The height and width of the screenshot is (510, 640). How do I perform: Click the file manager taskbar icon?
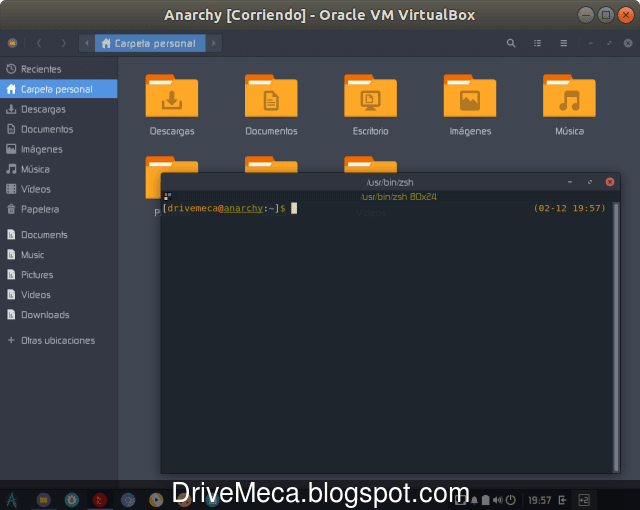click(x=44, y=499)
